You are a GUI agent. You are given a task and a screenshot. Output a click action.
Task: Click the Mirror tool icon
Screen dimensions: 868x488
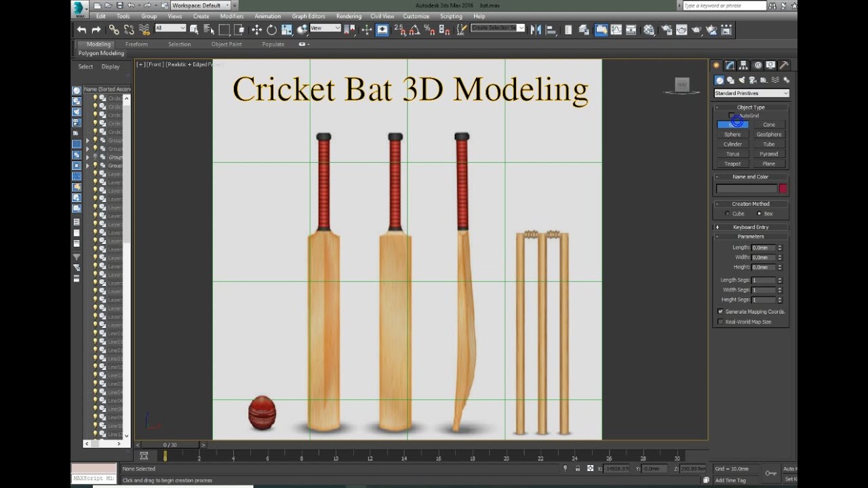click(536, 30)
